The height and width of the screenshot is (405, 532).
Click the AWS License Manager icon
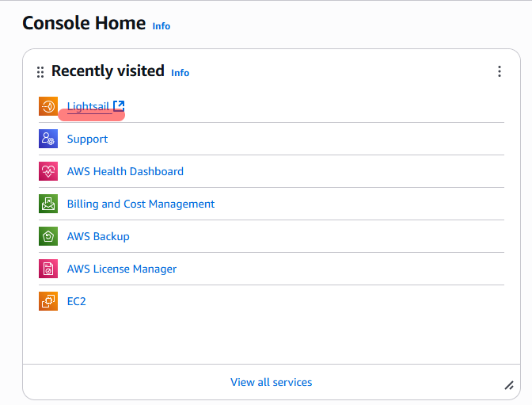(x=48, y=269)
